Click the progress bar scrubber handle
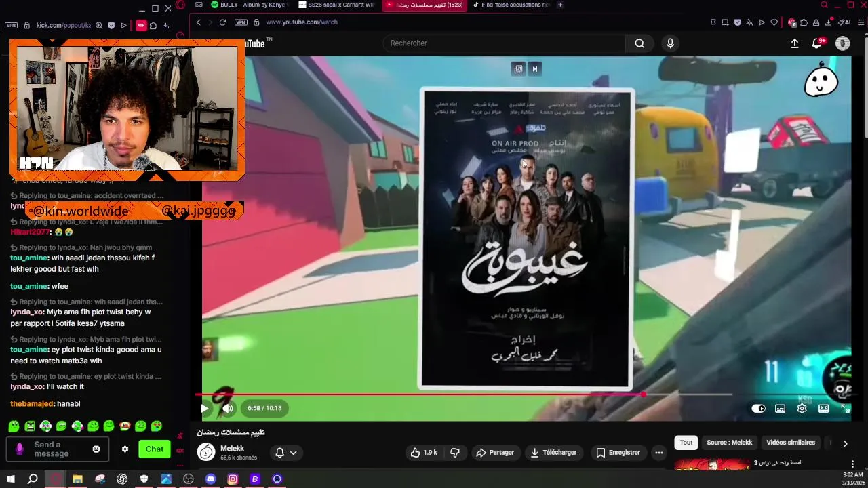Viewport: 868px width, 488px height. click(x=644, y=394)
